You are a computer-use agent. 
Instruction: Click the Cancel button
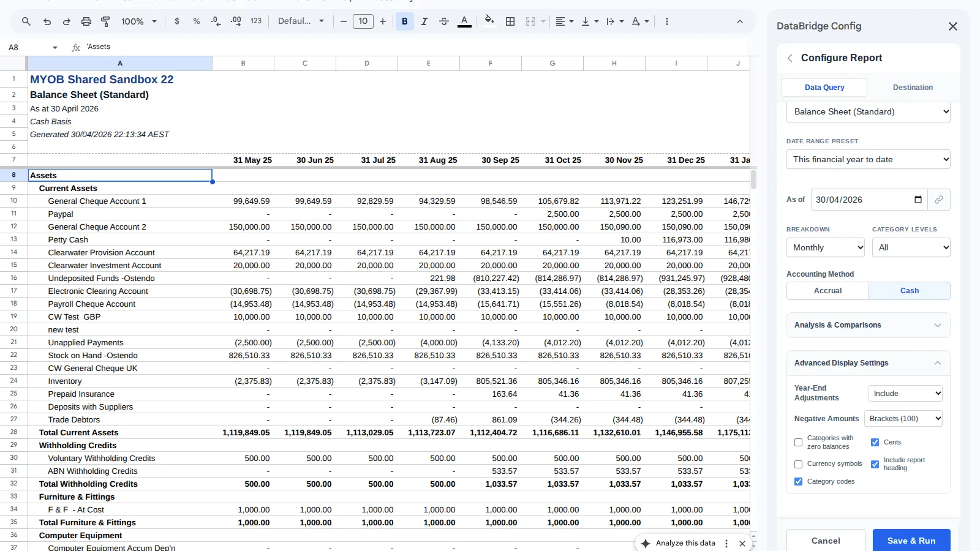coord(826,541)
